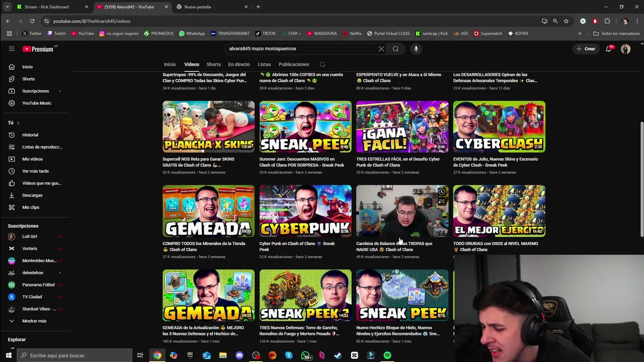Open the ¡GANA FÁCIL! video thumbnail
Image resolution: width=644 pixels, height=362 pixels.
402,127
